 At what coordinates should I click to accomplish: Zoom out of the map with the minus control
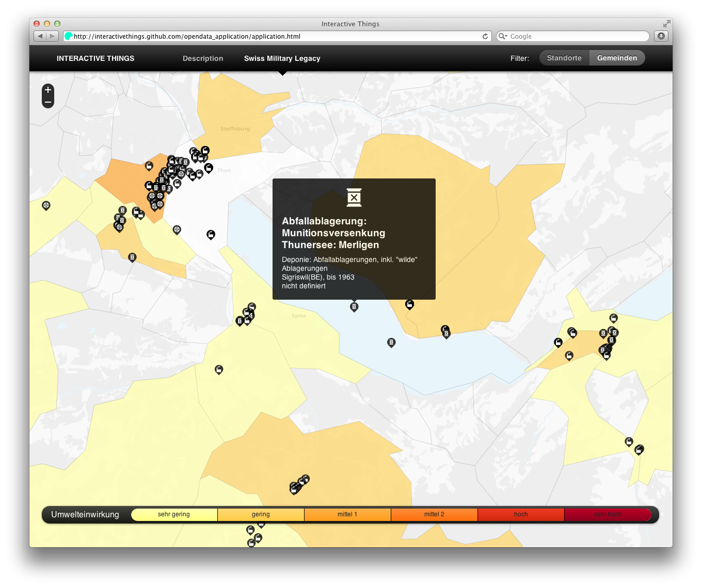click(x=48, y=102)
